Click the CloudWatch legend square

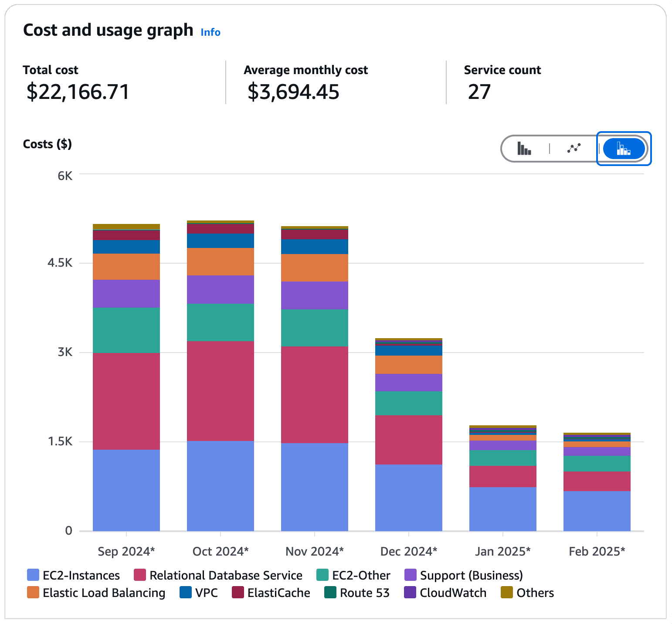(410, 592)
